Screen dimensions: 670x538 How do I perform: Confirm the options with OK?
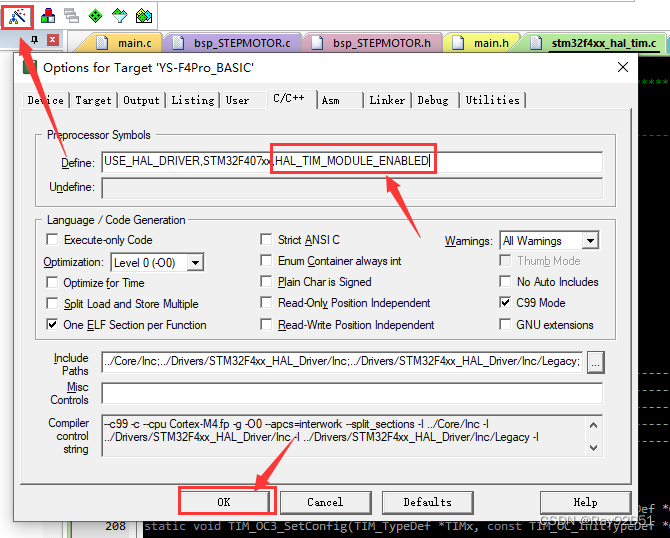(224, 502)
